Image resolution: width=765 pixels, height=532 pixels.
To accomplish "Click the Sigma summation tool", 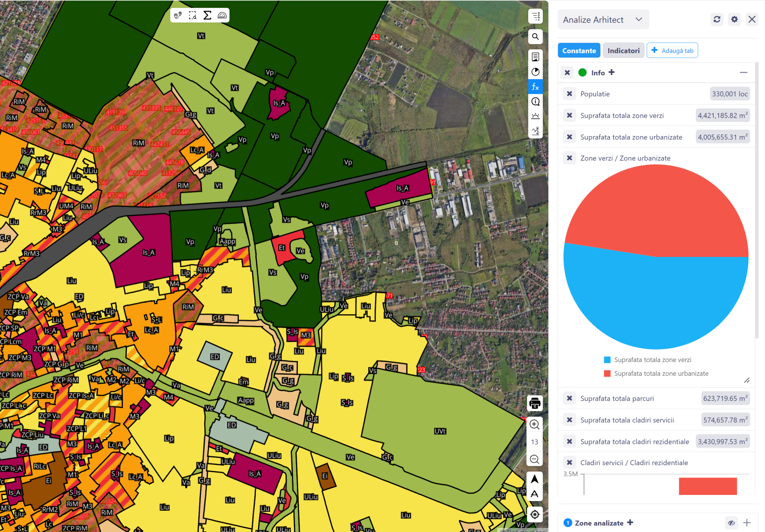I will pyautogui.click(x=207, y=15).
